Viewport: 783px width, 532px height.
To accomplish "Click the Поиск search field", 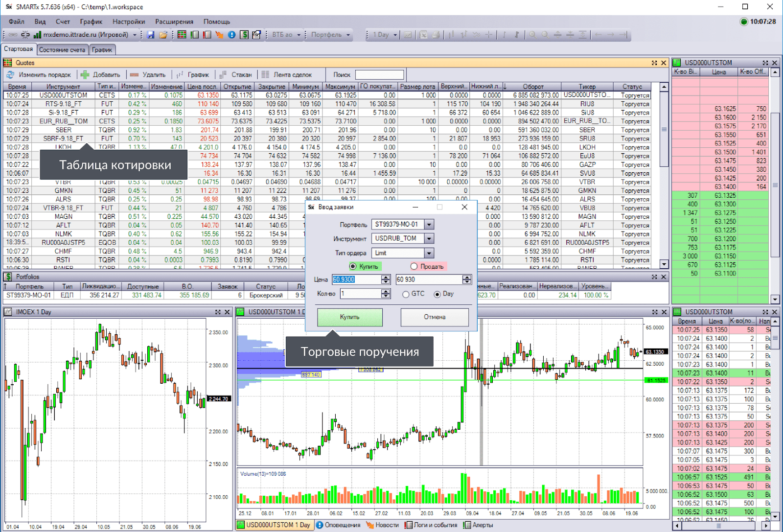I will 379,75.
